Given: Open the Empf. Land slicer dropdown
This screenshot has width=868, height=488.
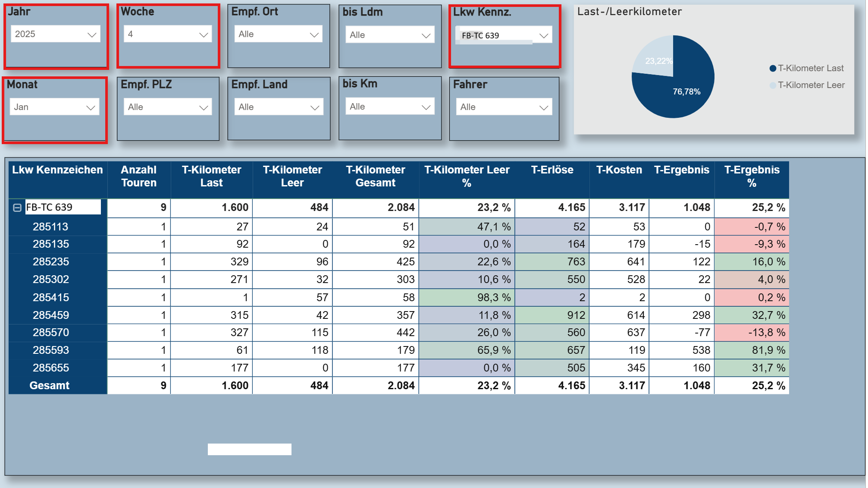Looking at the screenshot, I should click(279, 107).
